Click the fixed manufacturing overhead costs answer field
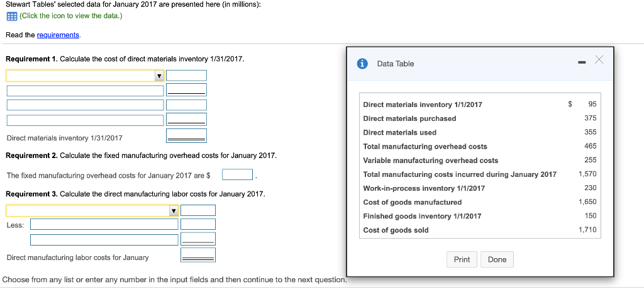 (237, 174)
